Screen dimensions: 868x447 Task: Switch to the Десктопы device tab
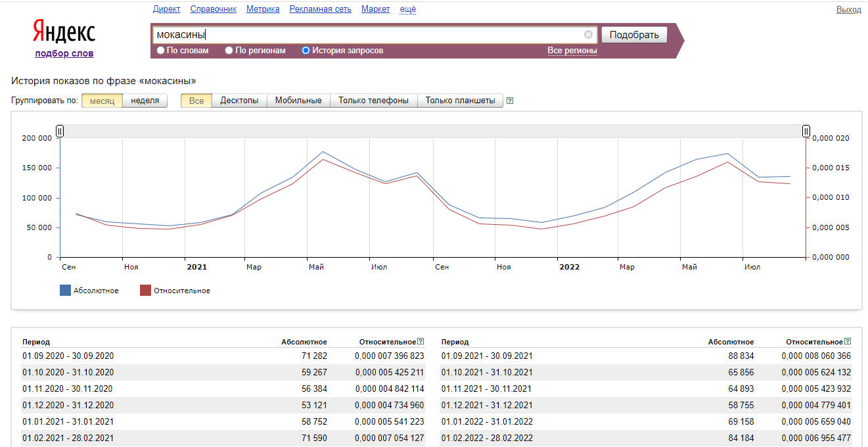click(239, 101)
